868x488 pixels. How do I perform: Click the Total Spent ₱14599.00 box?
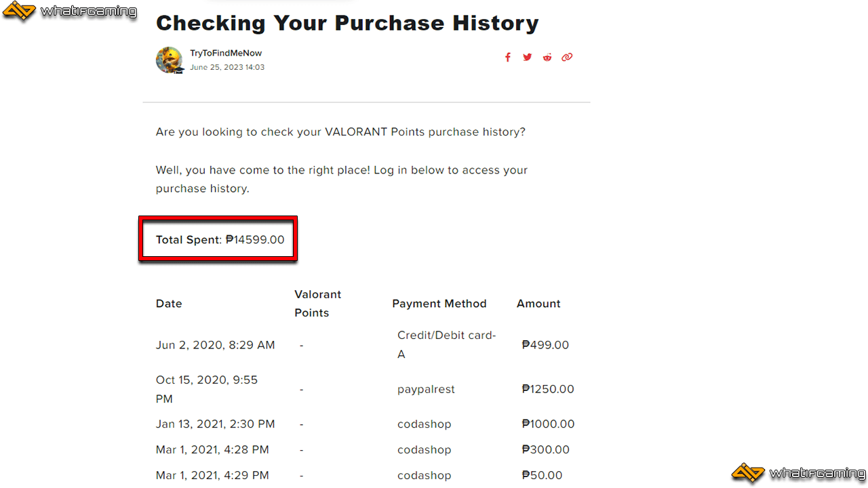pos(218,239)
